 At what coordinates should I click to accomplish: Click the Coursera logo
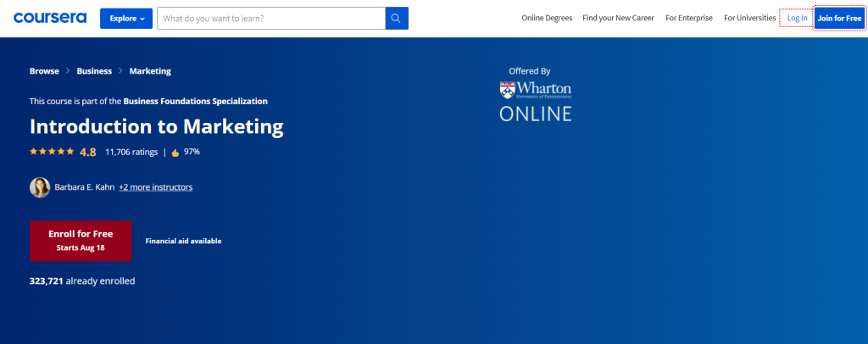[50, 18]
